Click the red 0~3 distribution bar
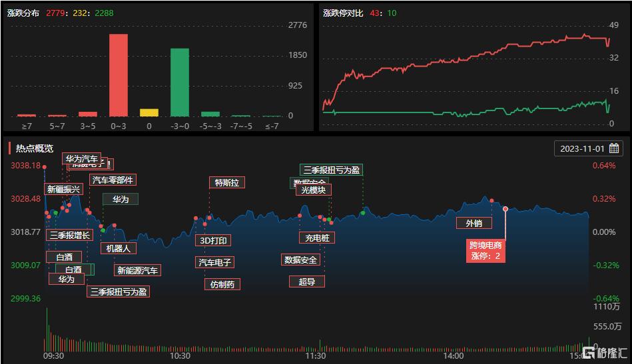Image resolution: width=632 pixels, height=364 pixels. pos(119,75)
